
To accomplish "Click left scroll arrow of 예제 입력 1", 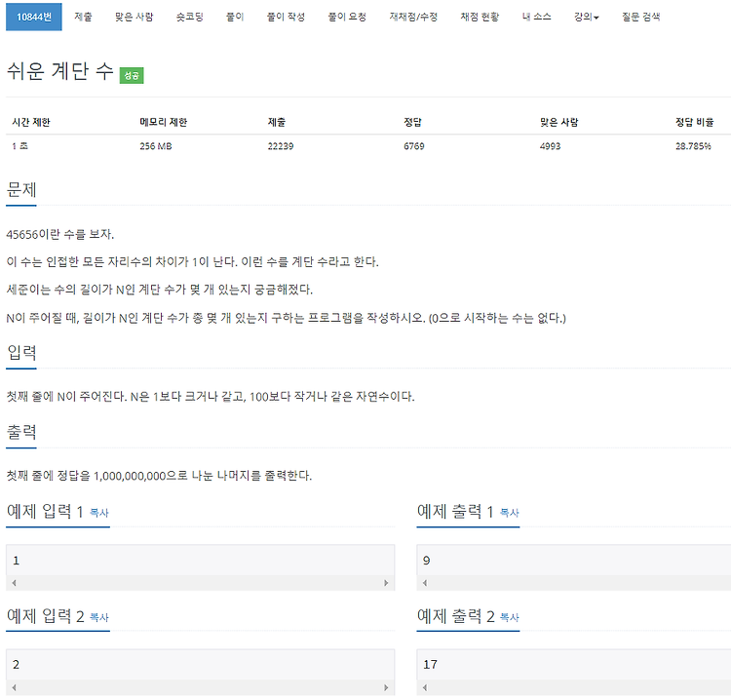I will pyautogui.click(x=14, y=583).
